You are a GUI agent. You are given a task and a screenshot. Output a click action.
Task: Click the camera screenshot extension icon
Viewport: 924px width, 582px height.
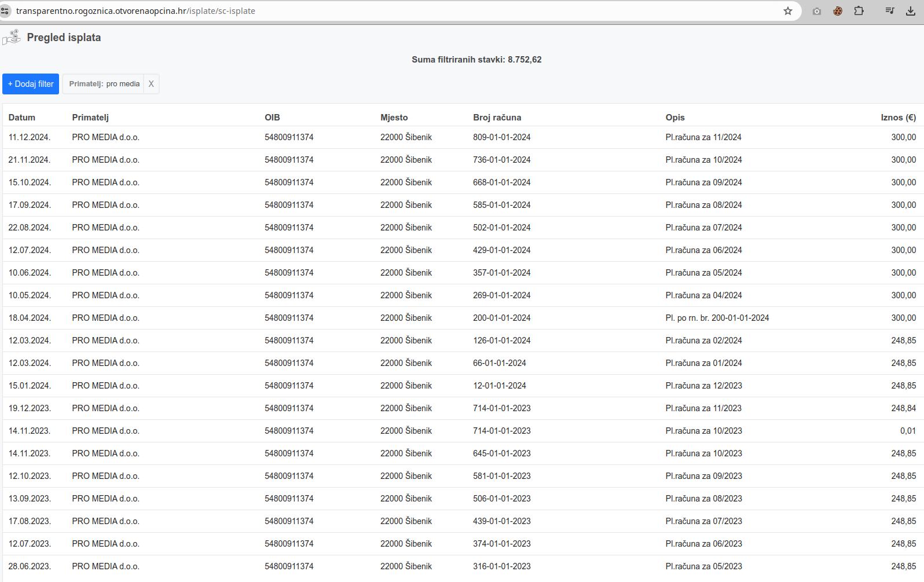click(x=816, y=11)
